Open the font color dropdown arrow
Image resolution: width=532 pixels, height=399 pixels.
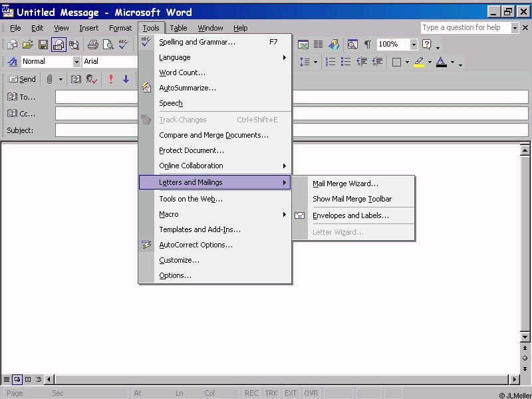coord(452,62)
